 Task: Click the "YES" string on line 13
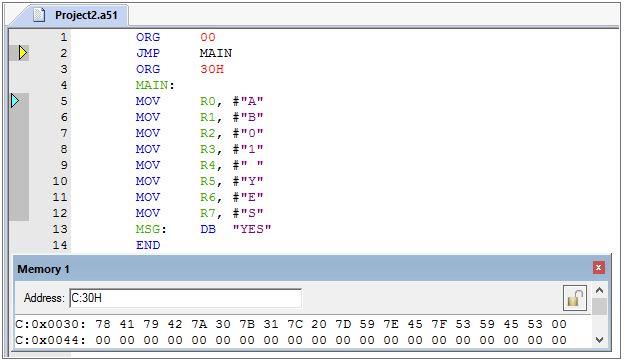click(252, 229)
